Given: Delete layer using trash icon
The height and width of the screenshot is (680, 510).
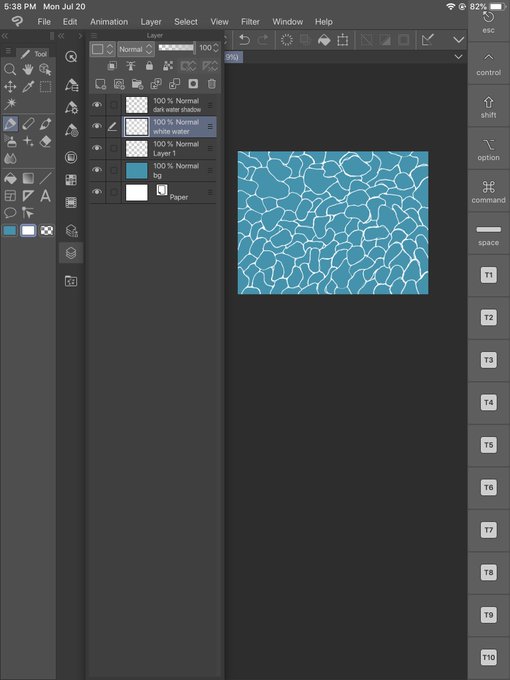Looking at the screenshot, I should point(211,84).
